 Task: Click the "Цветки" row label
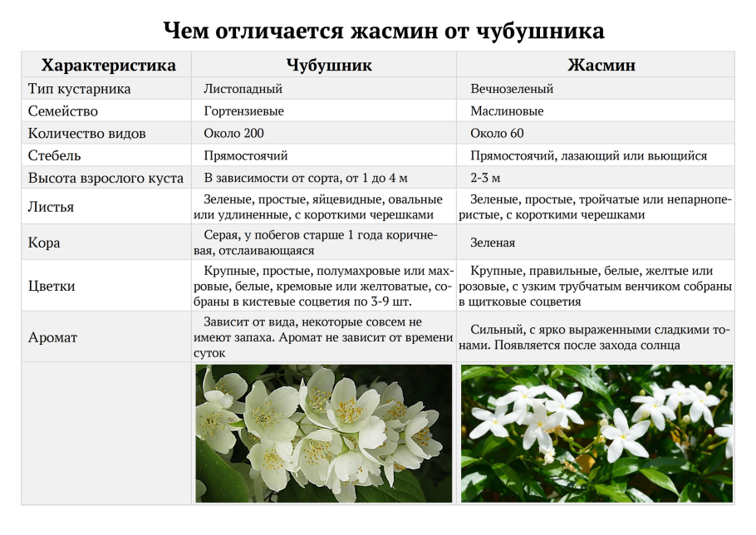pyautogui.click(x=52, y=286)
